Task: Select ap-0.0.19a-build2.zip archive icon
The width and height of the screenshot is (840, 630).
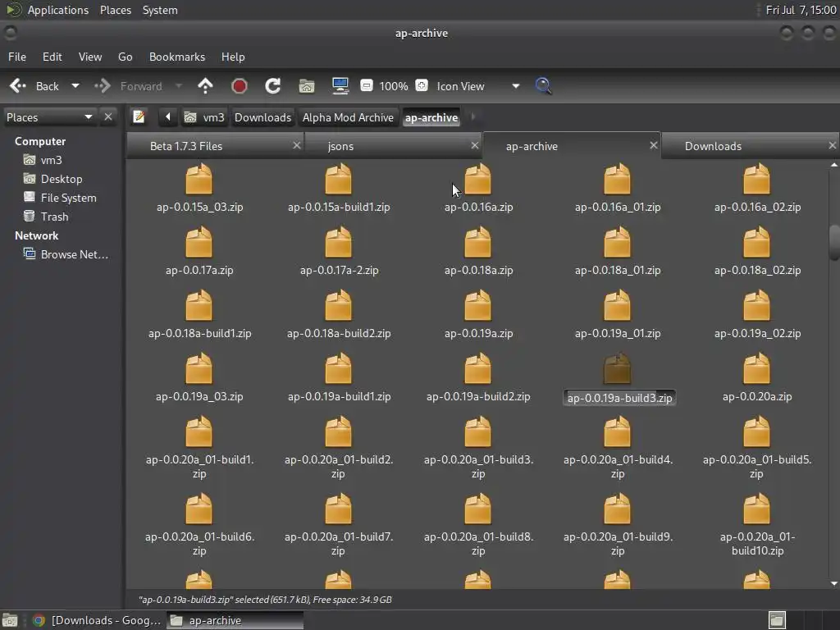Action: tap(478, 368)
